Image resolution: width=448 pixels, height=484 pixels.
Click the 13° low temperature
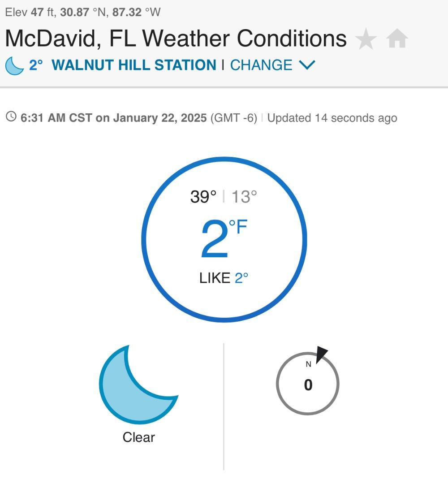pyautogui.click(x=244, y=197)
